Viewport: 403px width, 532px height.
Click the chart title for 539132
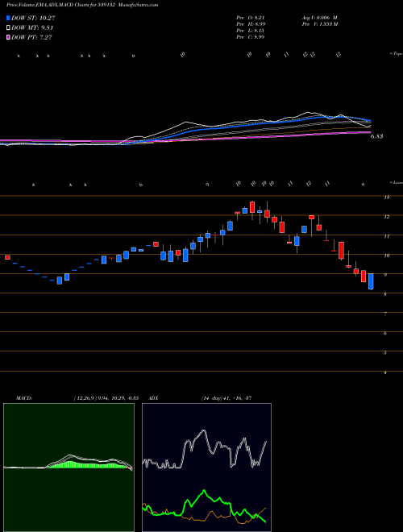tap(82, 5)
